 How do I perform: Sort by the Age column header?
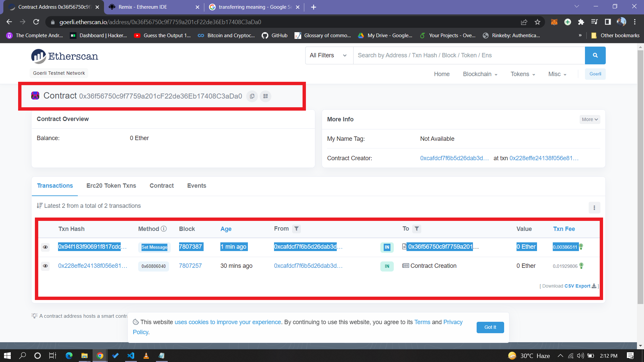pyautogui.click(x=226, y=229)
